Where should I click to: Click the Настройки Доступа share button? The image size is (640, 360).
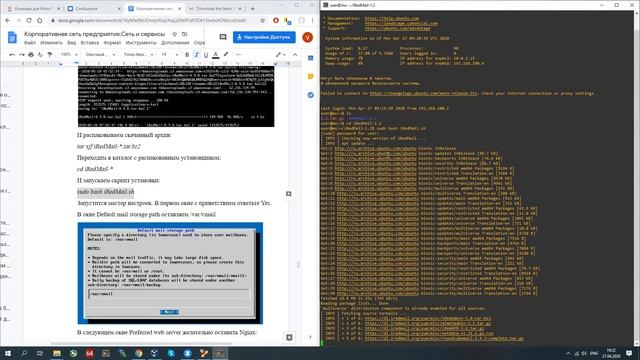click(x=264, y=37)
